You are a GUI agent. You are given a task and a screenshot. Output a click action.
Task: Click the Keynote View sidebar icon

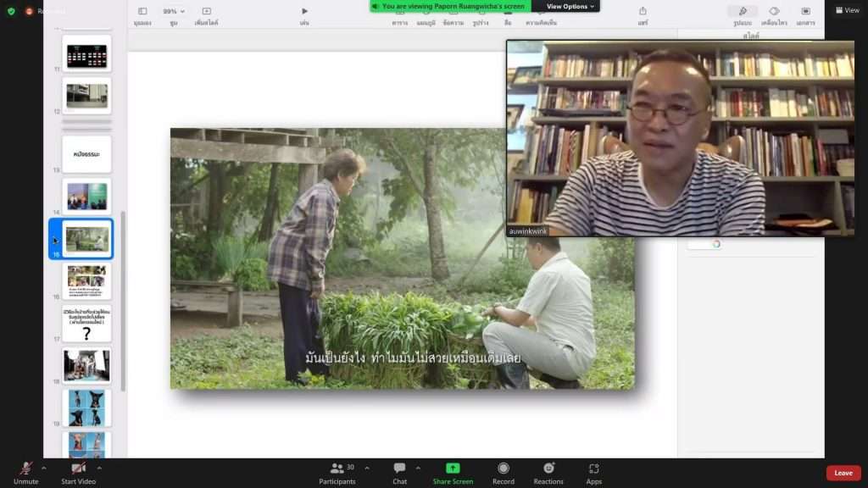tap(142, 11)
